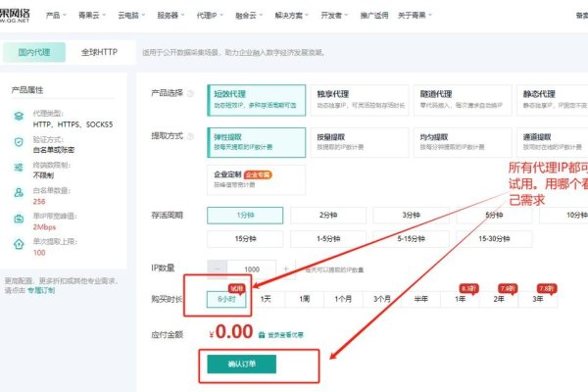Choose 1年 purchase duration
Screen dimensions: 588x392
coord(461,299)
